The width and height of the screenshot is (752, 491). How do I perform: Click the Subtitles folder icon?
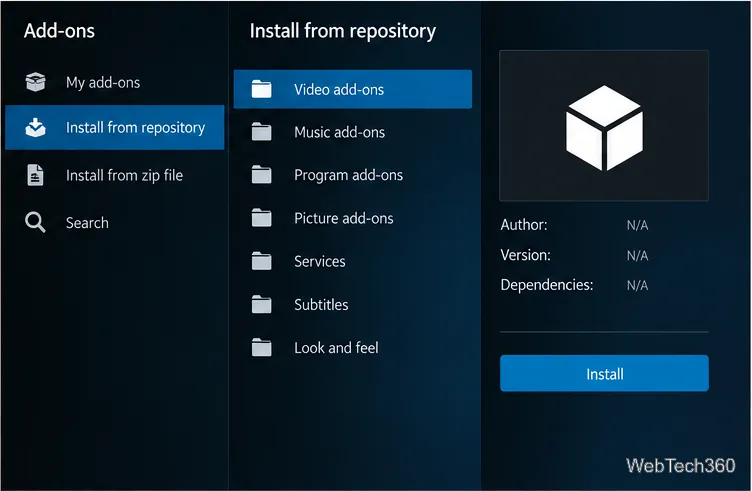point(261,304)
